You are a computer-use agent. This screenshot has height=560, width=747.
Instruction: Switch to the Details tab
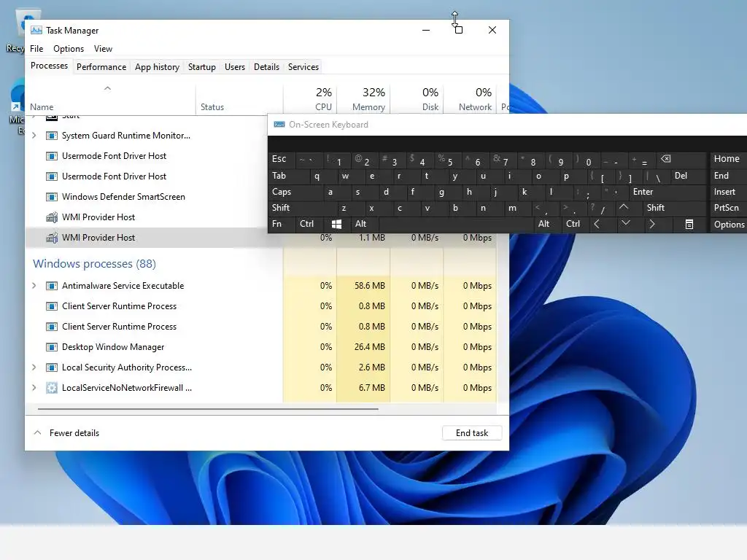(266, 67)
